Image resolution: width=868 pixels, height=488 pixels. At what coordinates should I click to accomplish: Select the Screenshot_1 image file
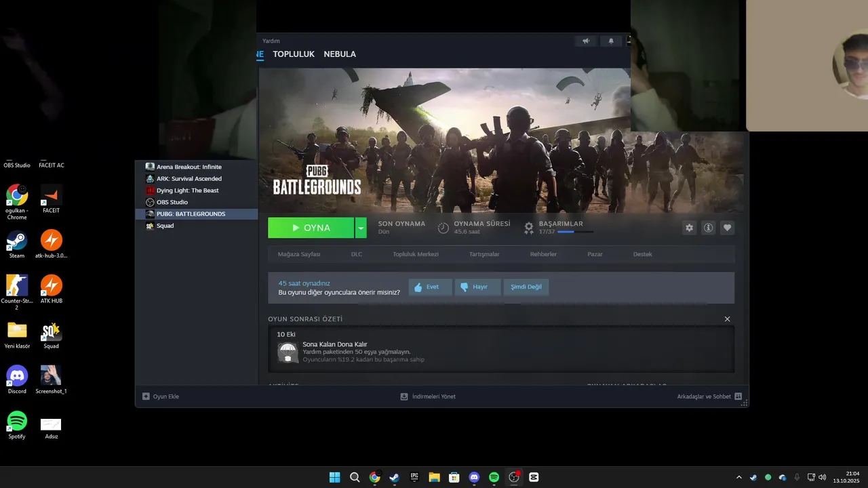coord(52,380)
